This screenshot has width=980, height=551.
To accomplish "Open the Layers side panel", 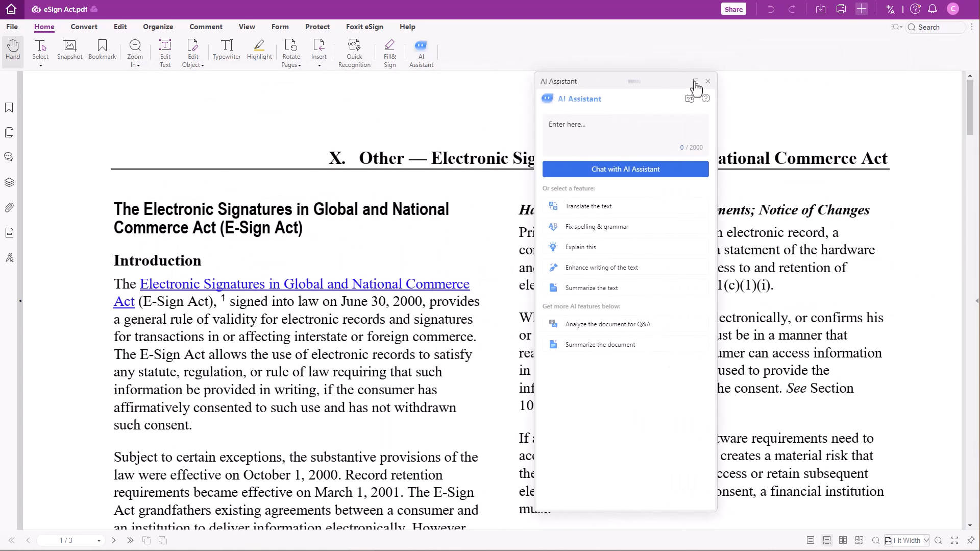I will [x=9, y=182].
